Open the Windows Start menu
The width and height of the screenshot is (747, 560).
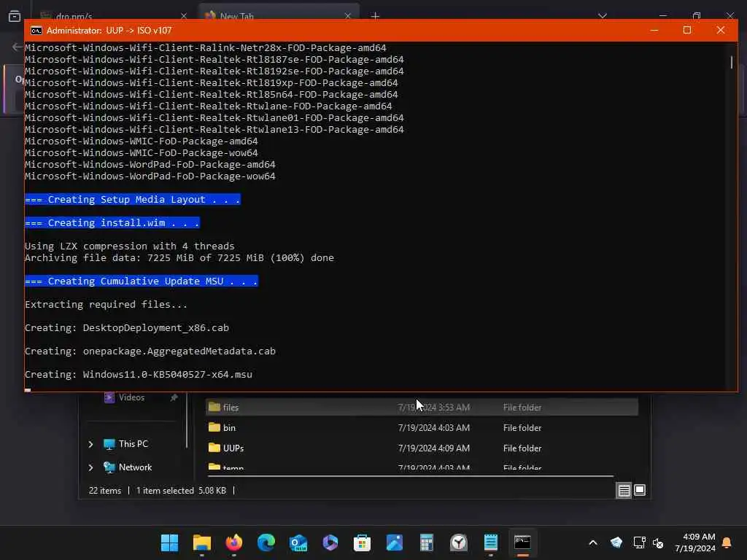pos(169,542)
